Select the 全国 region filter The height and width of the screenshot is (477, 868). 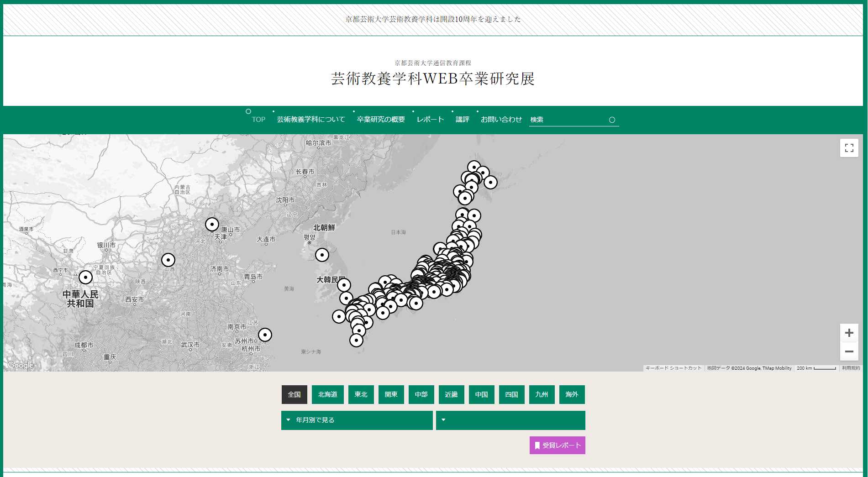coord(294,394)
